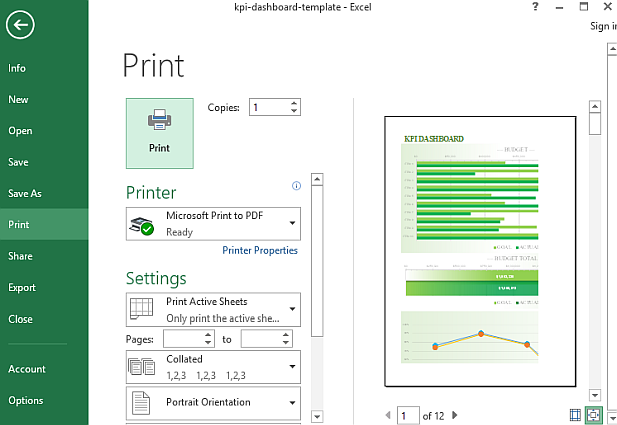
Task: Open Excel Options
Action: tap(44, 400)
